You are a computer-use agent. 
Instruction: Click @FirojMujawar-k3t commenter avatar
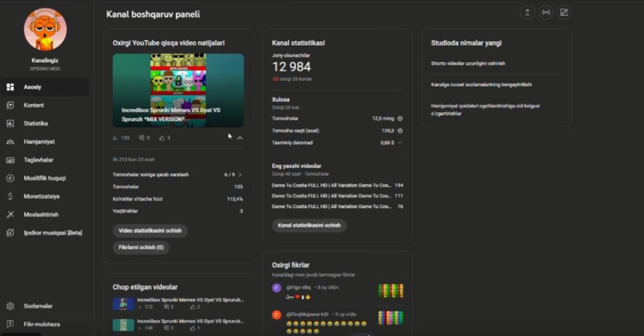tap(276, 315)
